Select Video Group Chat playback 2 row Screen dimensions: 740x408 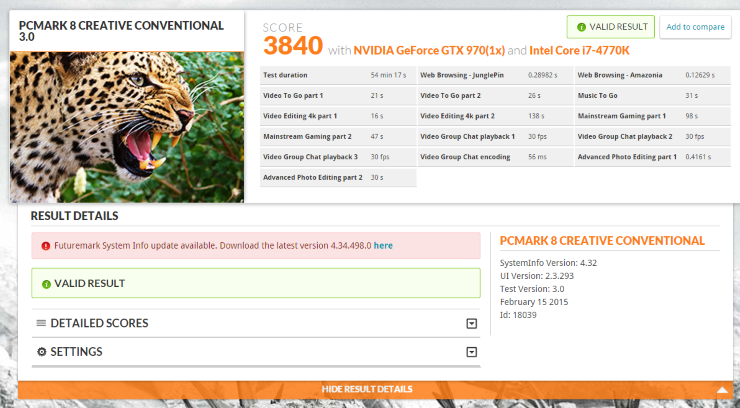(x=653, y=137)
